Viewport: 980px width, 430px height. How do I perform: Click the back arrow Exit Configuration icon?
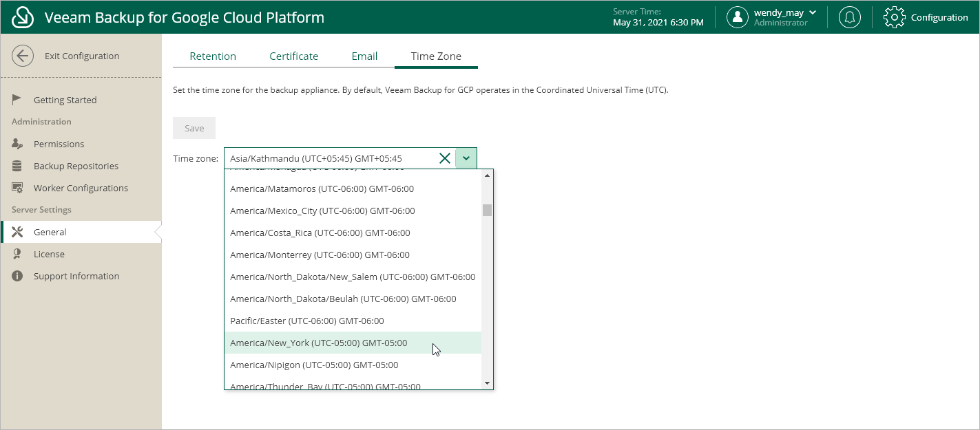23,56
